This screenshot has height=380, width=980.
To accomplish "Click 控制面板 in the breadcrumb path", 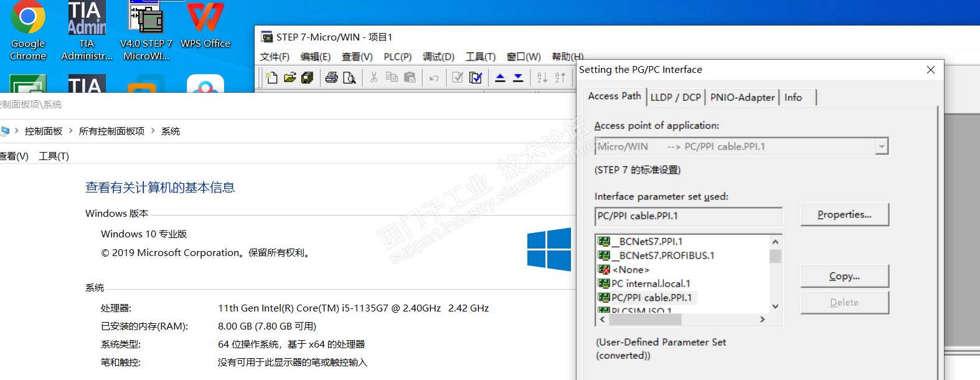I will [44, 131].
